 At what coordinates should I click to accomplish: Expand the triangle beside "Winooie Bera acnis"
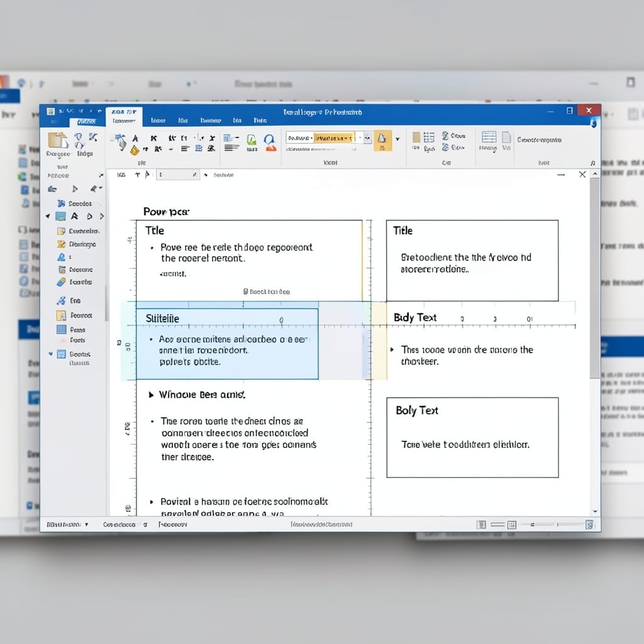point(151,395)
